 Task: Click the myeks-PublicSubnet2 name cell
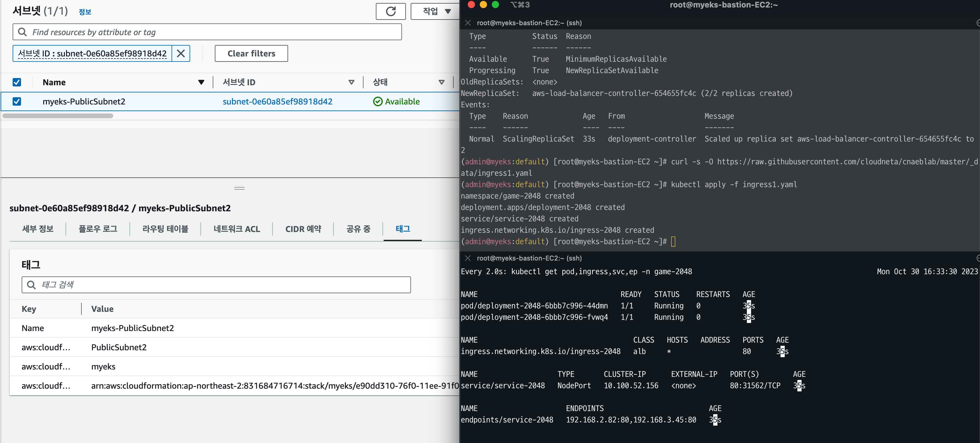[84, 101]
